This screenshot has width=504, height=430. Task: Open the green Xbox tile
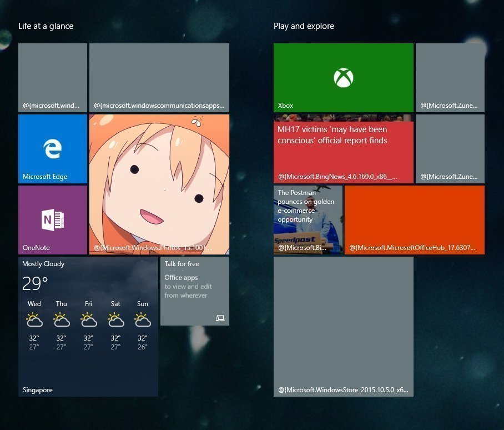pos(343,78)
